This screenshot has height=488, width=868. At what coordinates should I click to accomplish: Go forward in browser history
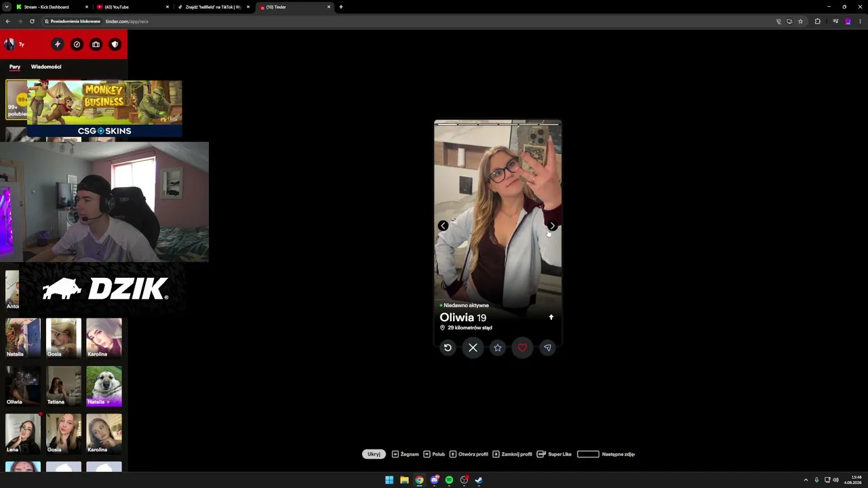click(20, 21)
